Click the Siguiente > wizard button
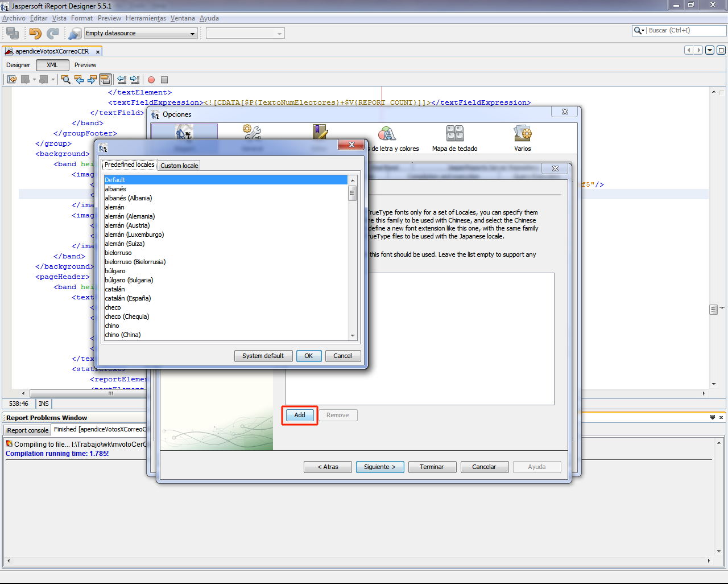Screen dimensions: 728x584 (x=380, y=467)
